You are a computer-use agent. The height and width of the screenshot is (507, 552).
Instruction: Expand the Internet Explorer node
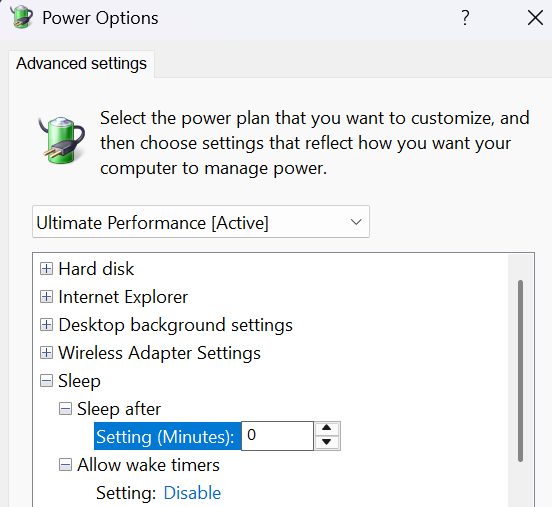46,297
